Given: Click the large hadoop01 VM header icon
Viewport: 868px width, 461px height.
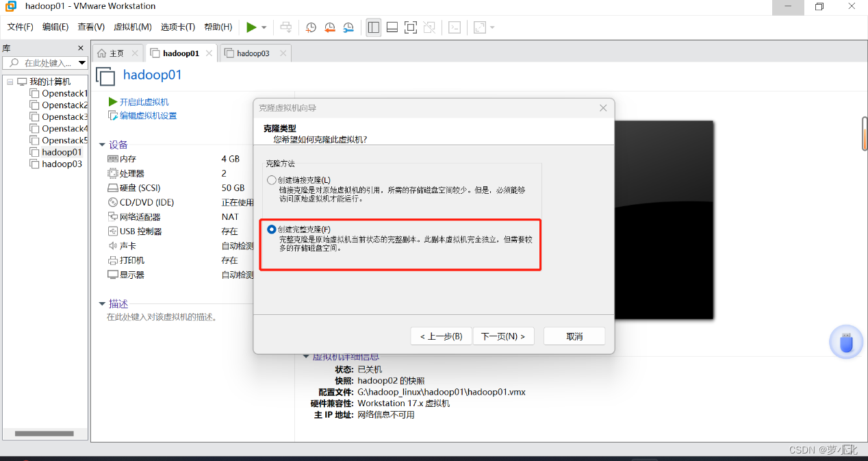Looking at the screenshot, I should coord(105,76).
